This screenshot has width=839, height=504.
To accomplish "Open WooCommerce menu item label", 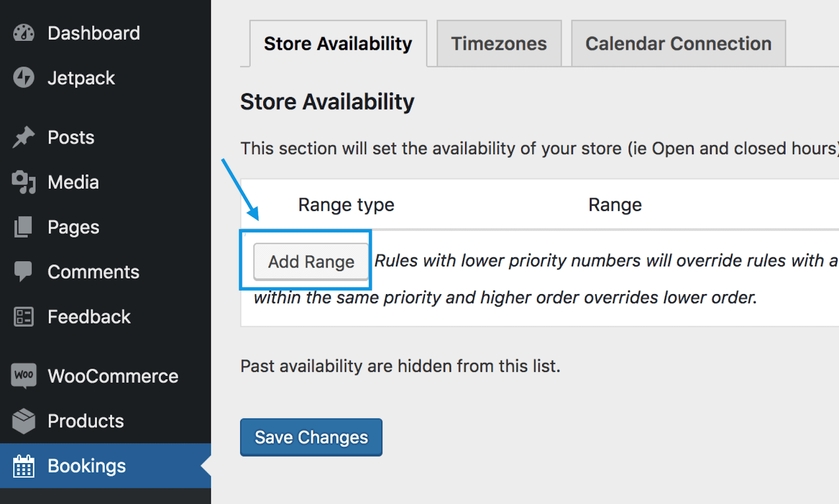I will coord(113,376).
